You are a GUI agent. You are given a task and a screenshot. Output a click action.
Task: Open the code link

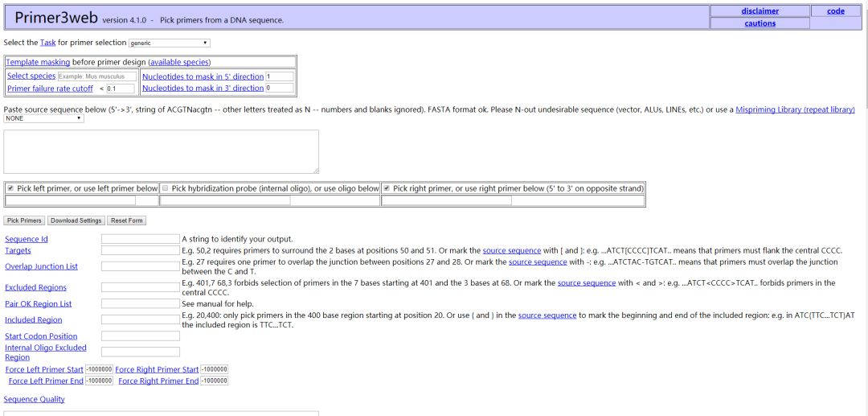point(835,11)
